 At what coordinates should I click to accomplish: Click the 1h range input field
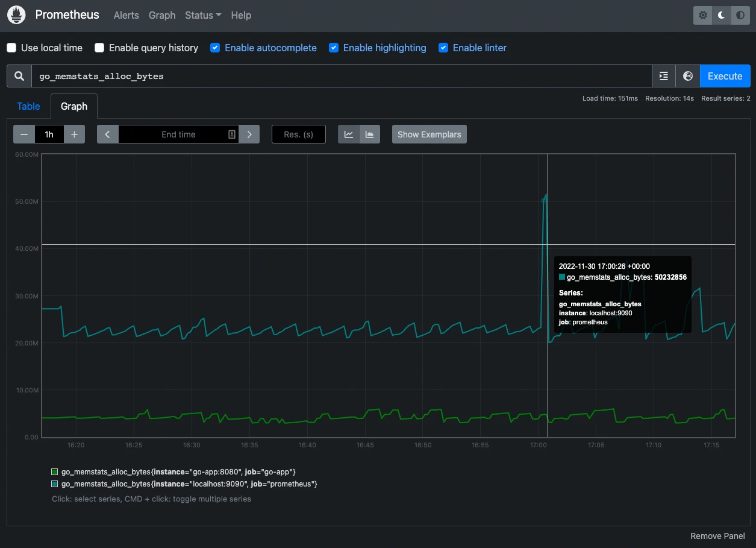(49, 134)
